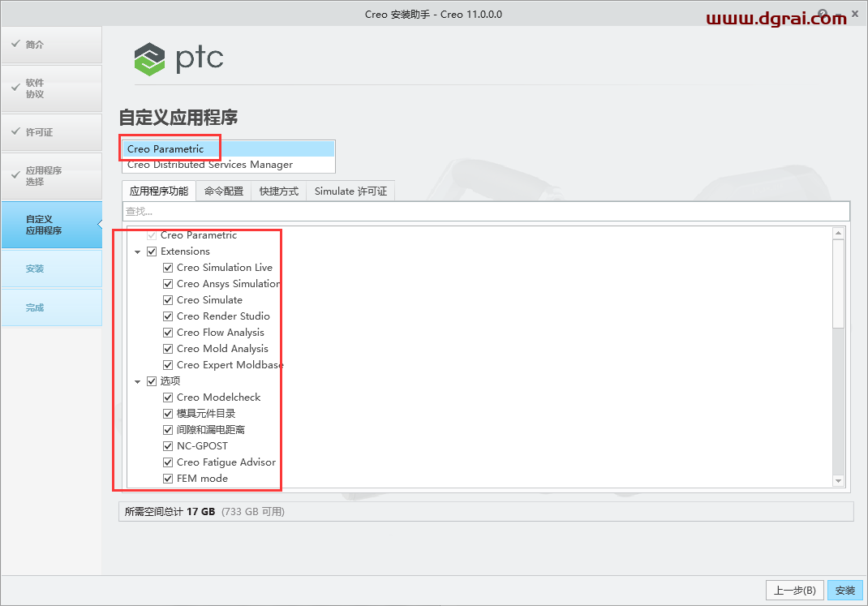Open the 命令配置 tab
The image size is (868, 606).
(x=224, y=191)
